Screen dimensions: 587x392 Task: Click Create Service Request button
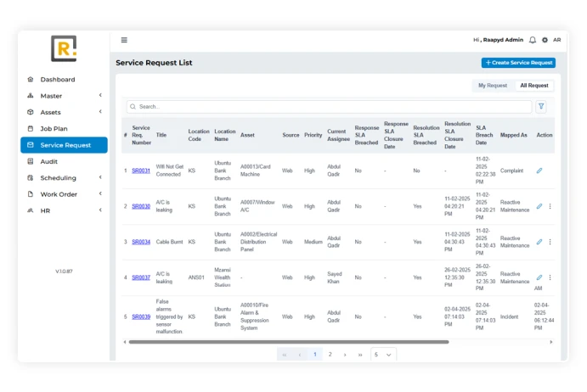point(518,63)
